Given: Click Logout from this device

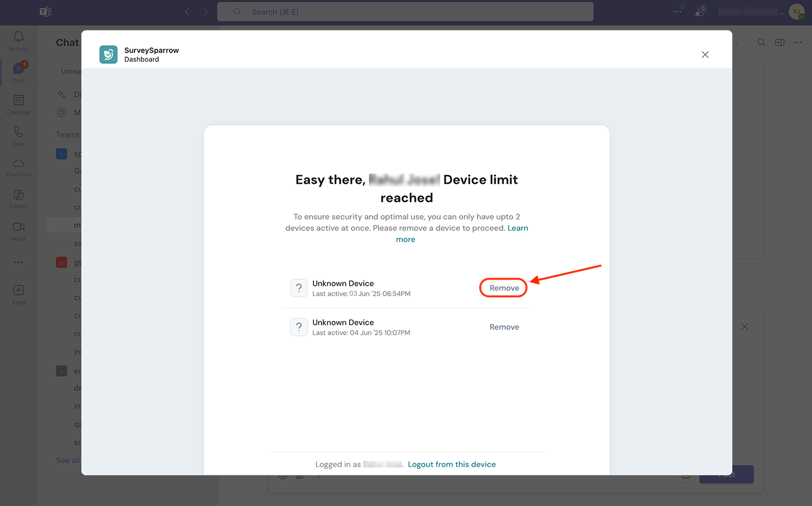Looking at the screenshot, I should pos(451,464).
